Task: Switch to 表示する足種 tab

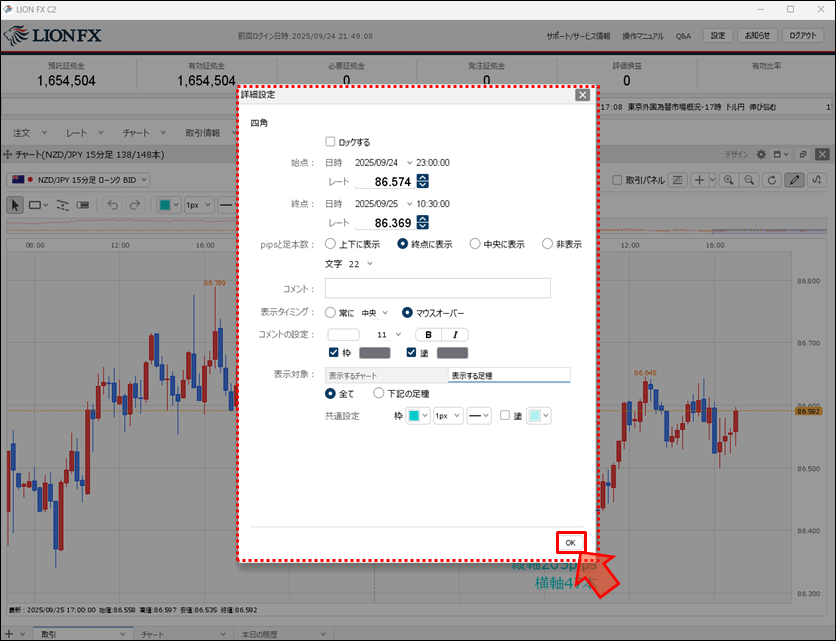Action: (x=508, y=376)
